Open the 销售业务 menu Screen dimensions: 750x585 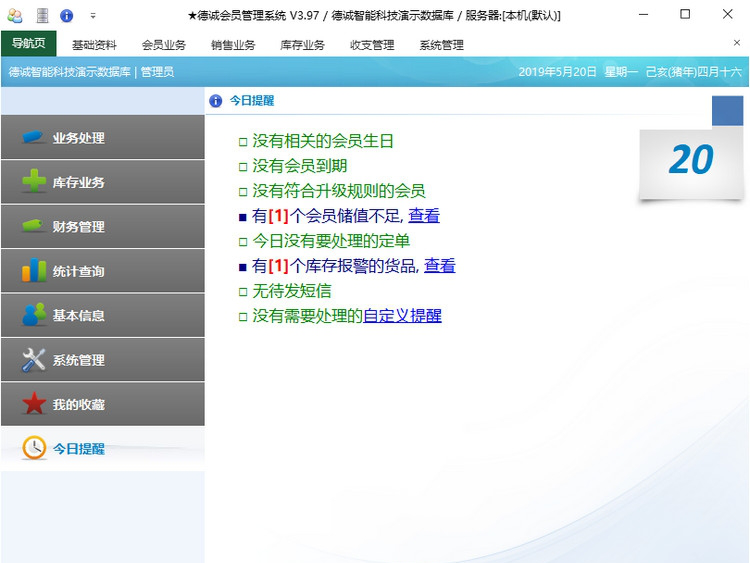click(x=233, y=45)
